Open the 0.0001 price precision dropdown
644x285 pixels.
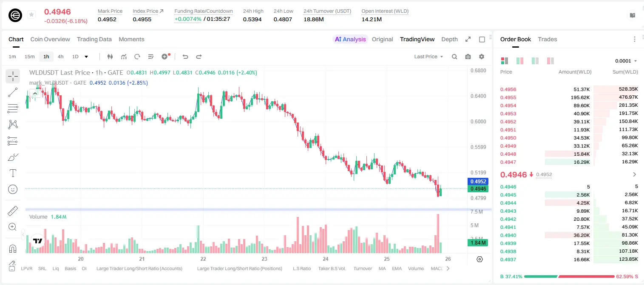[626, 61]
